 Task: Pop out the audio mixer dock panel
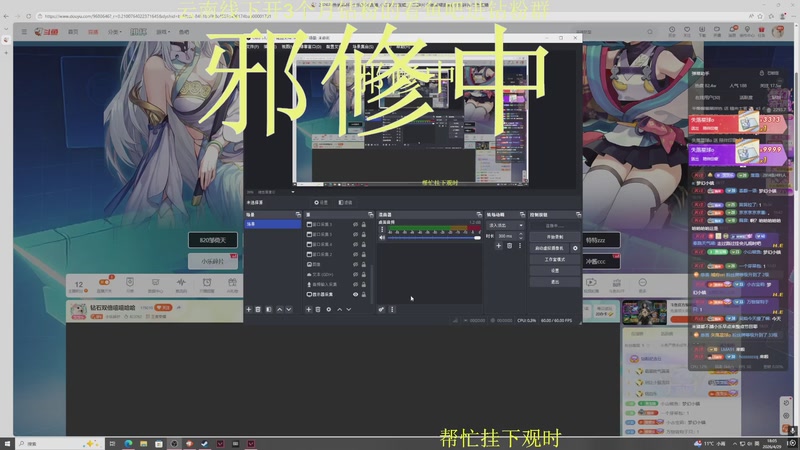pos(479,215)
